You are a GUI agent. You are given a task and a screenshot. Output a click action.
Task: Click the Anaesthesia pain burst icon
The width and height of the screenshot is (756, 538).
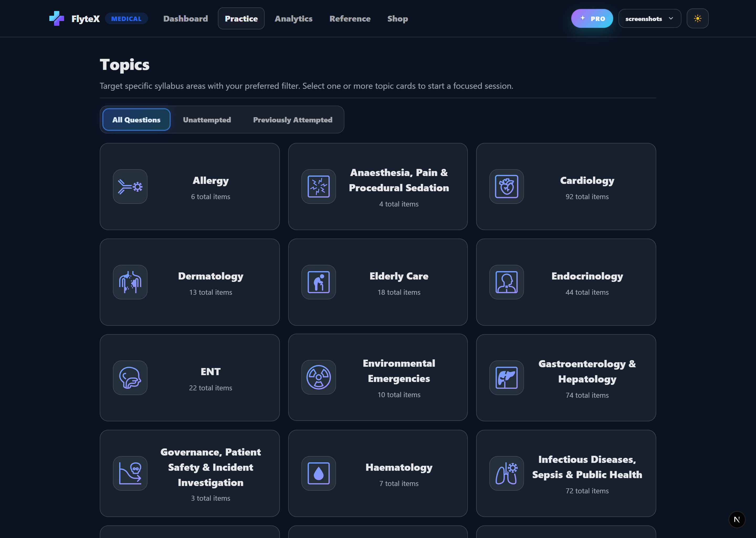[318, 187]
